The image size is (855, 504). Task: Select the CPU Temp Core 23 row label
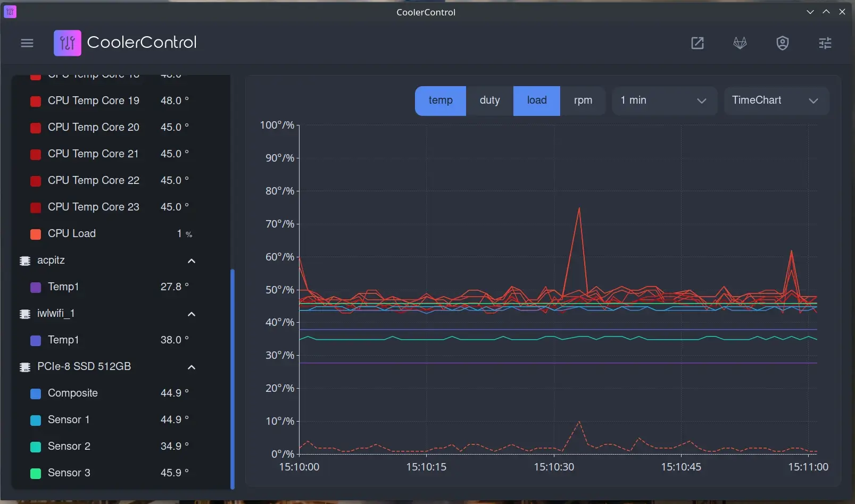point(94,207)
